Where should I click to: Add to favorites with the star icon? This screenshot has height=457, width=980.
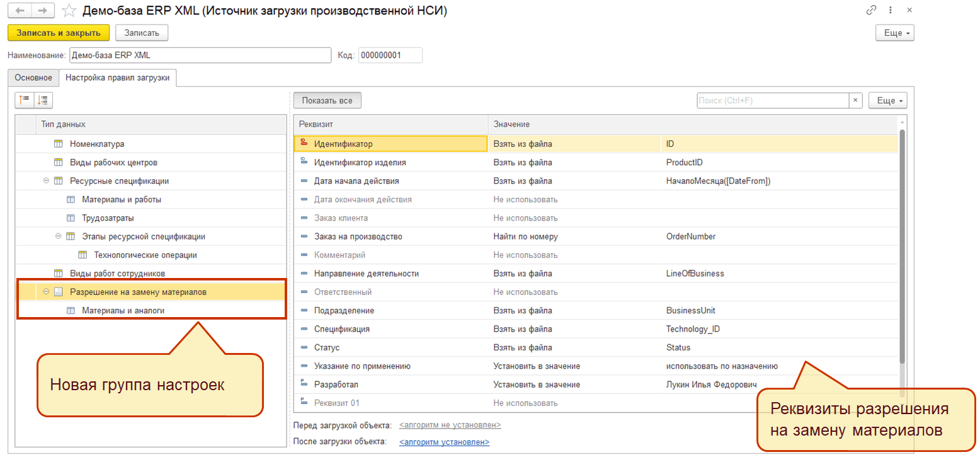pyautogui.click(x=69, y=11)
